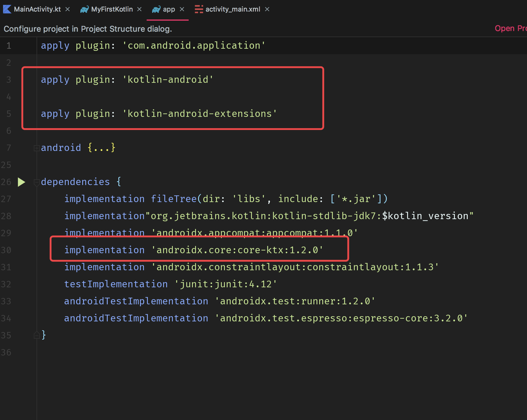Click line number 36 in the gutter

point(6,352)
